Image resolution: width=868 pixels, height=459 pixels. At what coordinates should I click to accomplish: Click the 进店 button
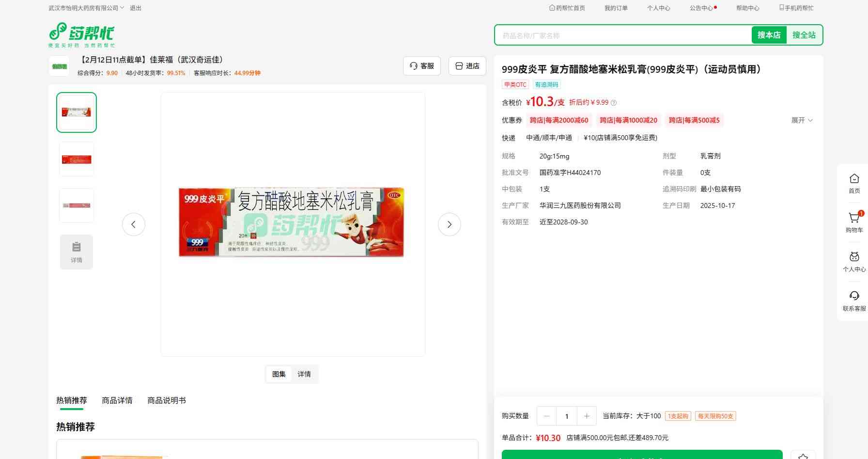click(x=467, y=66)
